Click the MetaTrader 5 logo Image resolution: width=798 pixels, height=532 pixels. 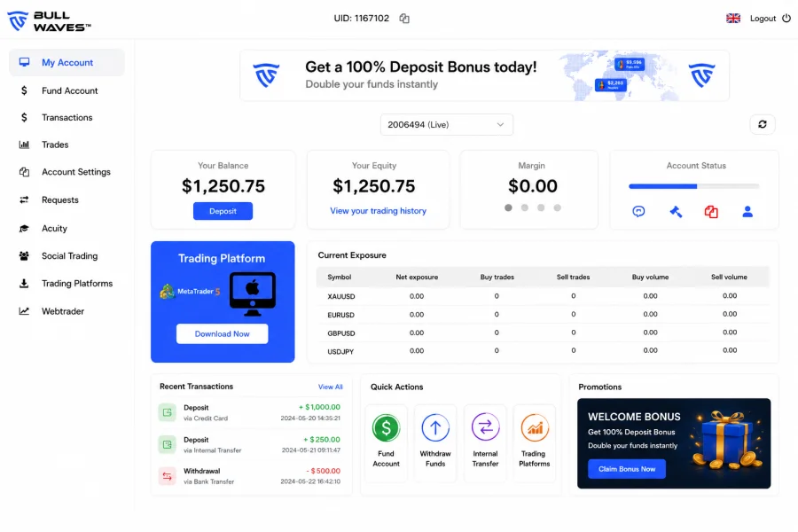[190, 291]
